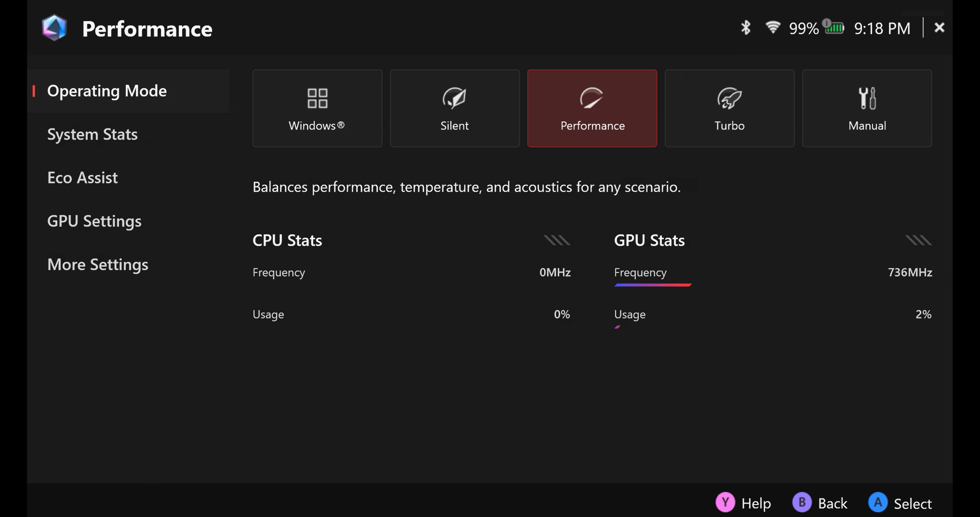Click the Bluetooth status icon
This screenshot has width=980, height=517.
[x=746, y=28]
